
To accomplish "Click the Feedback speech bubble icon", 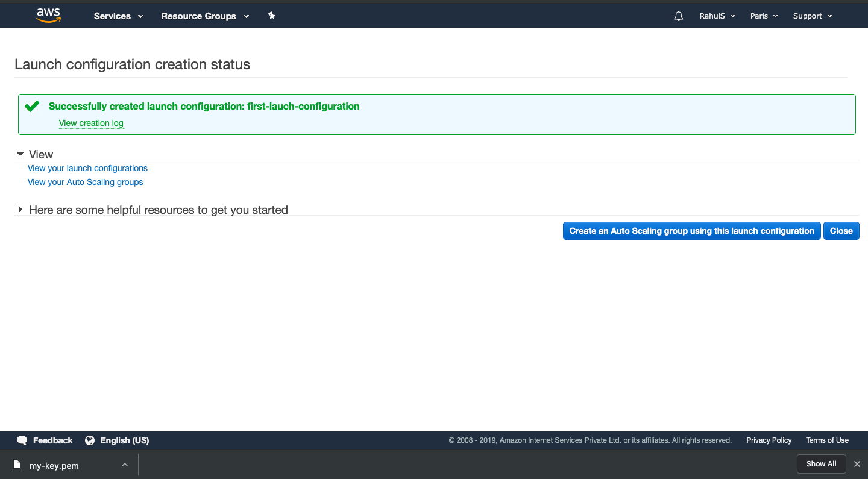I will (x=22, y=440).
